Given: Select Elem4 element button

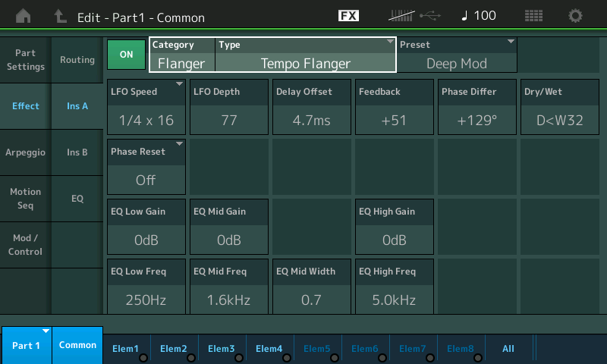Looking at the screenshot, I should coord(270,349).
